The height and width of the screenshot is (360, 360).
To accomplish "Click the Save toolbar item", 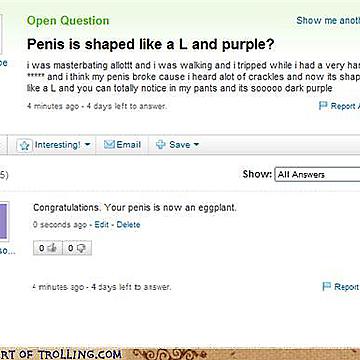I will (177, 145).
